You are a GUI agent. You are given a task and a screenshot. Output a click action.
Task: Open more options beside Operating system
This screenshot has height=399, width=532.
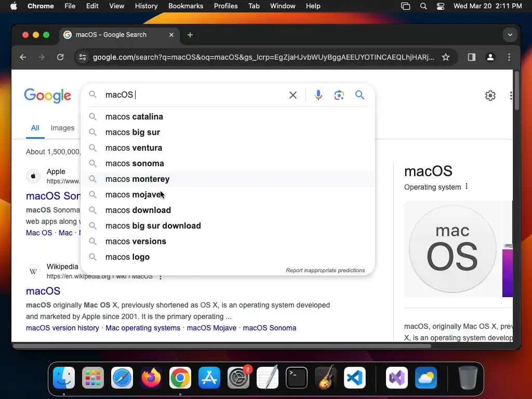point(467,187)
